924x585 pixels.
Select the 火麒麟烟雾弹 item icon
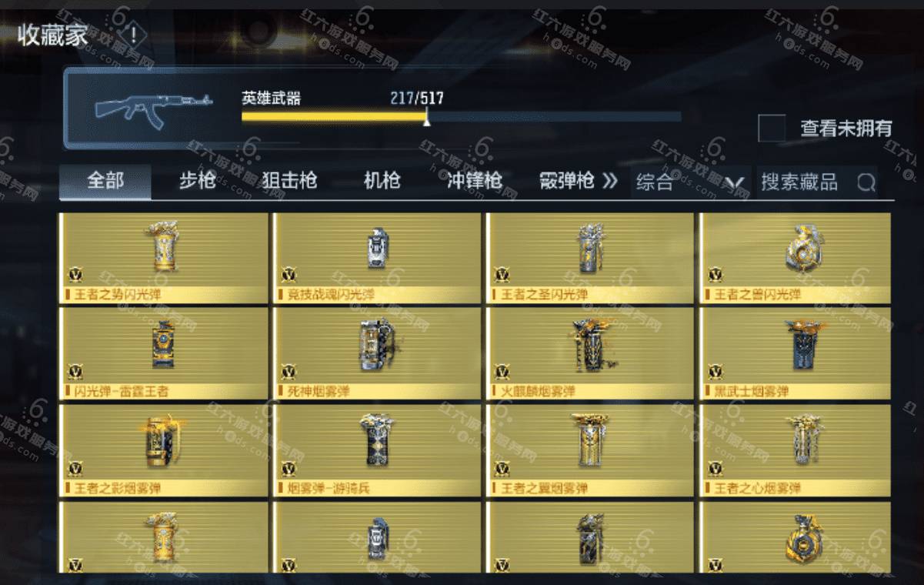point(591,345)
